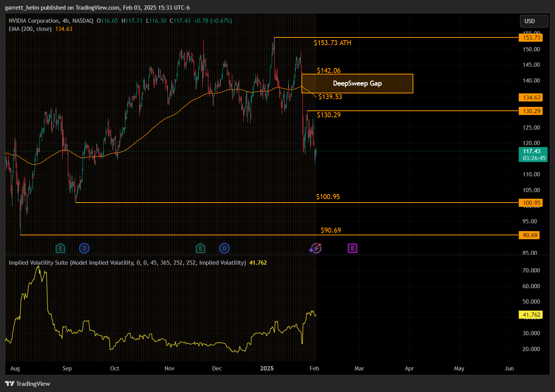This screenshot has width=555, height=392.
Task: Click the NVIDIA Corporation symbol title
Action: [x=34, y=21]
